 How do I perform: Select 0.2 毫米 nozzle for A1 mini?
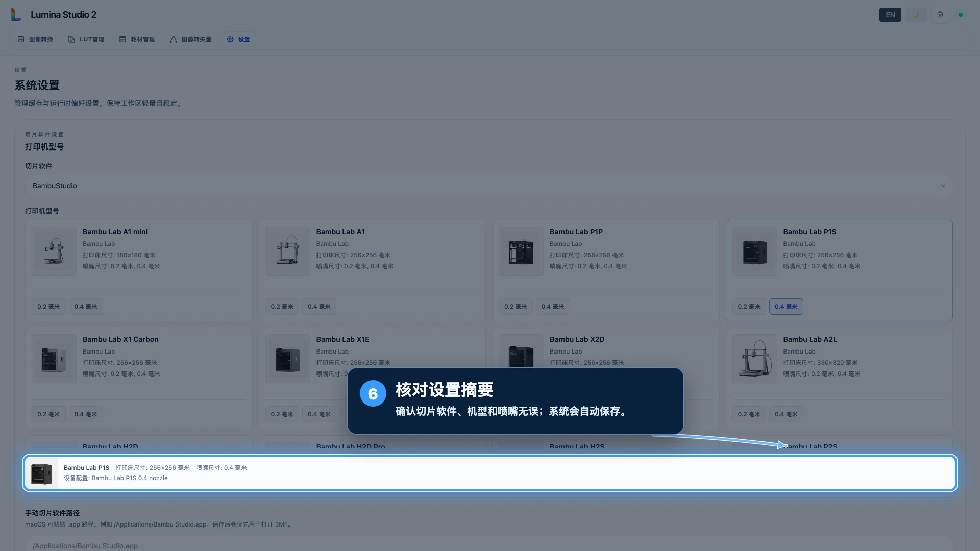48,307
